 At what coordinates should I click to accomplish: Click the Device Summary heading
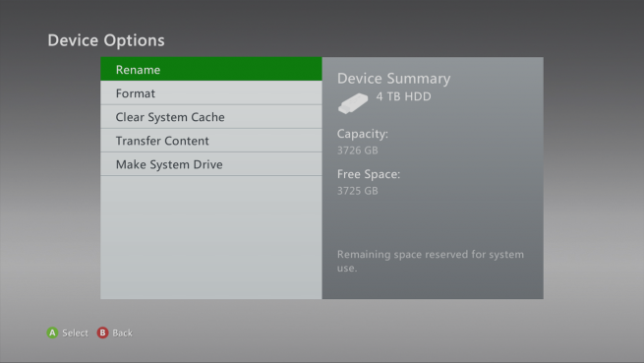[393, 79]
